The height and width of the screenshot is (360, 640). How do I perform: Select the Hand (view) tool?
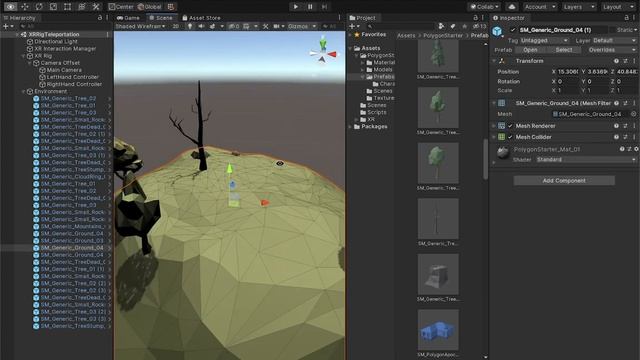point(10,7)
